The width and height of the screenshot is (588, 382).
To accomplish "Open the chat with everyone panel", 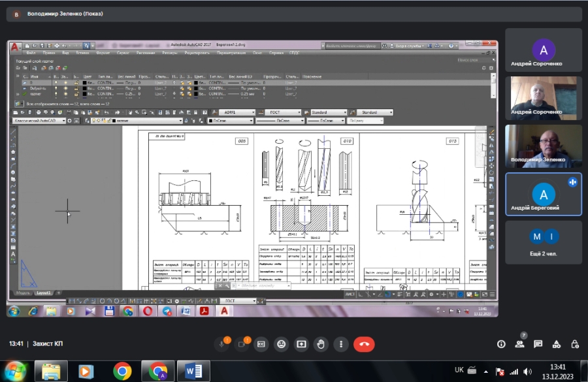I will (538, 343).
